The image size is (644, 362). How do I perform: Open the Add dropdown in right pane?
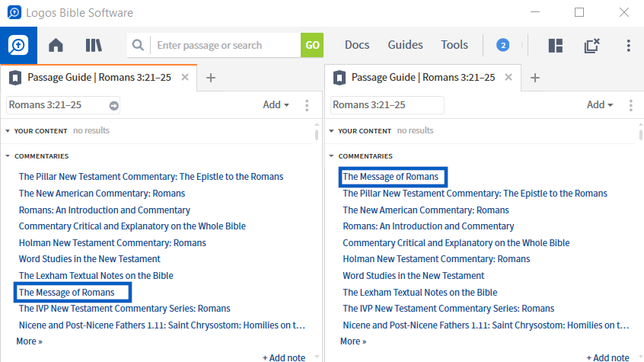600,105
